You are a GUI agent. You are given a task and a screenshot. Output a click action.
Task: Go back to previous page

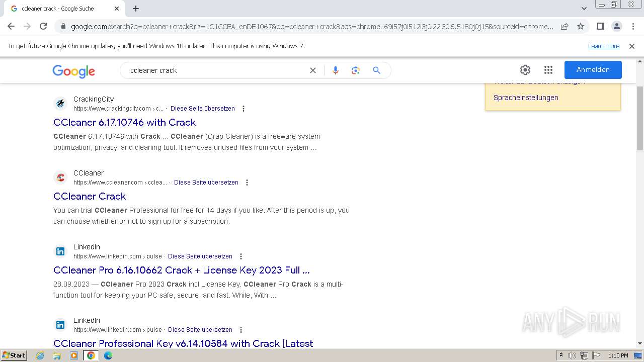click(11, 26)
